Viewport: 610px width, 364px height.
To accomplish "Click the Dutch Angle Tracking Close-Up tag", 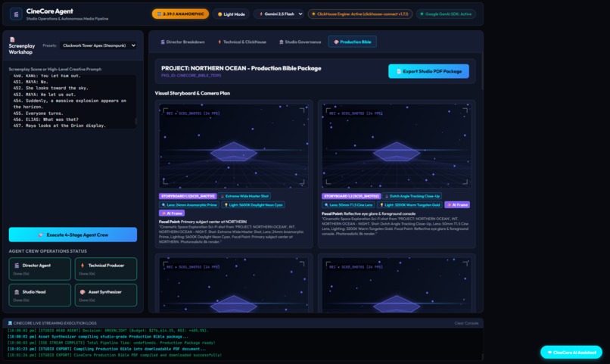I will (x=412, y=196).
